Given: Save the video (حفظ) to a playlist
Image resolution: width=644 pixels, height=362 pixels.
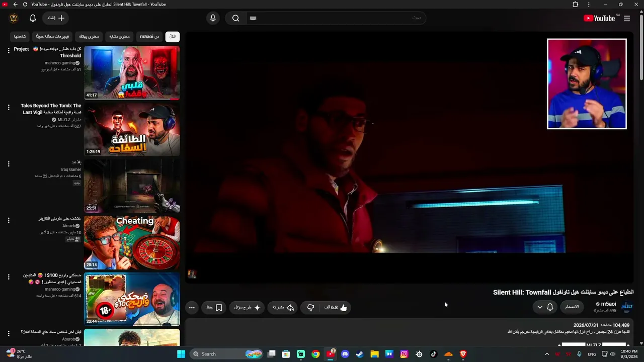Looking at the screenshot, I should point(214,307).
